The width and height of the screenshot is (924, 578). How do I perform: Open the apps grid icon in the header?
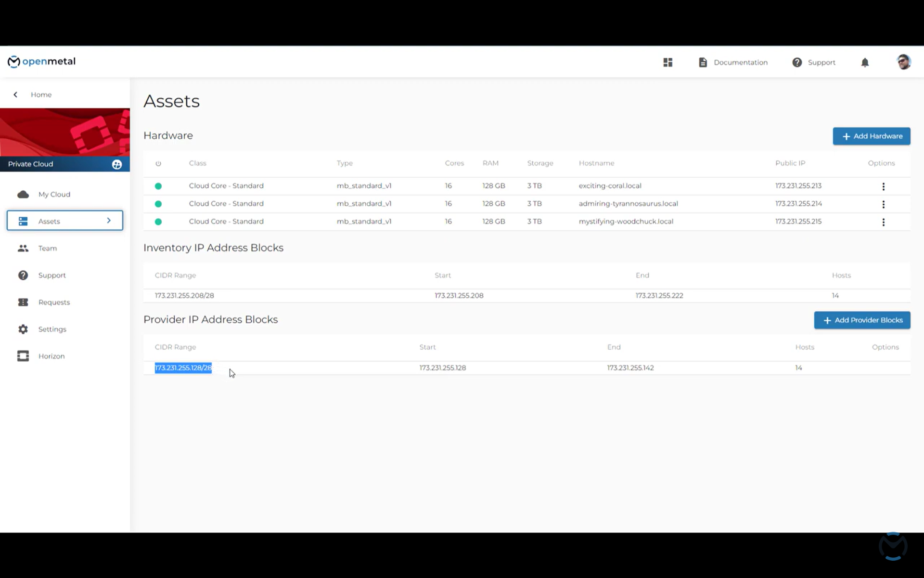667,62
